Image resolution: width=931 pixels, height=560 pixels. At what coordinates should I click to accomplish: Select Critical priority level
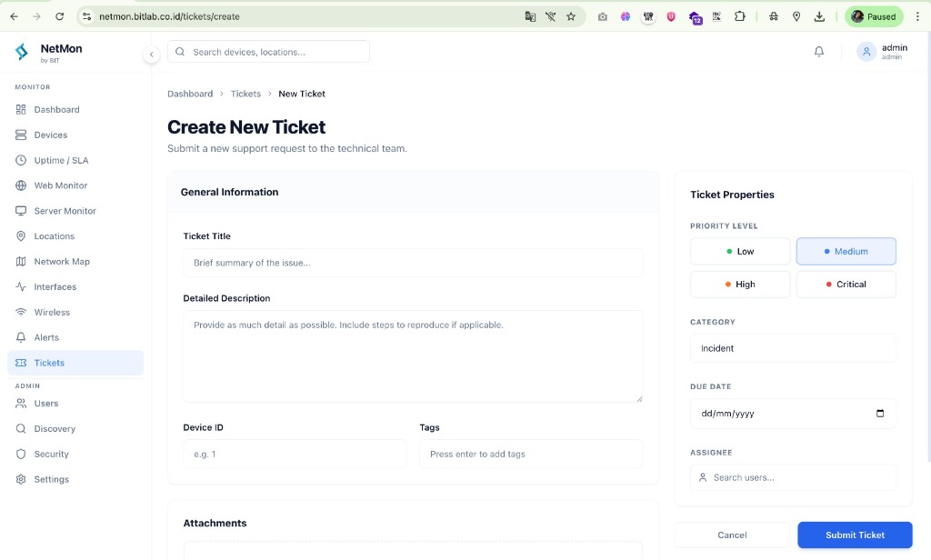[846, 284]
